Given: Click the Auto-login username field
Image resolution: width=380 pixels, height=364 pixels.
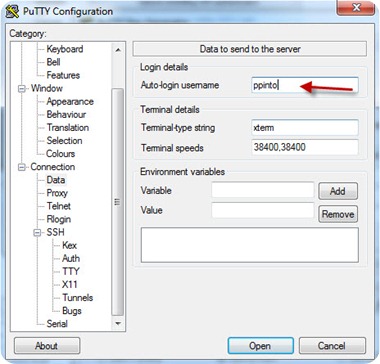Looking at the screenshot, I should (305, 85).
